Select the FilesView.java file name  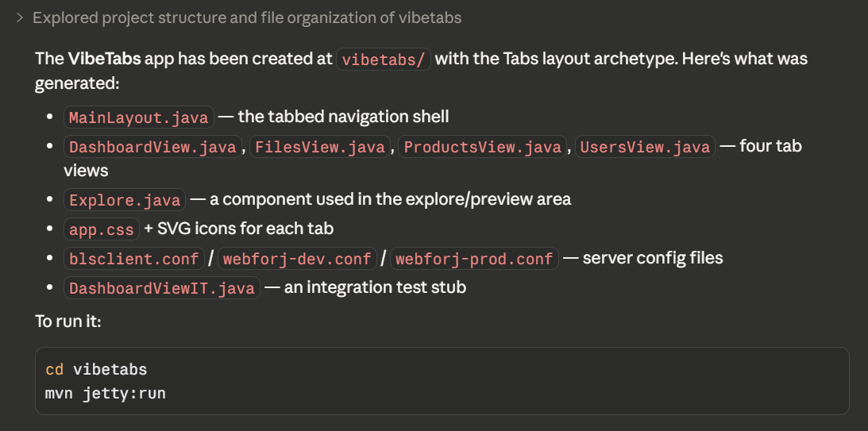[x=320, y=147]
